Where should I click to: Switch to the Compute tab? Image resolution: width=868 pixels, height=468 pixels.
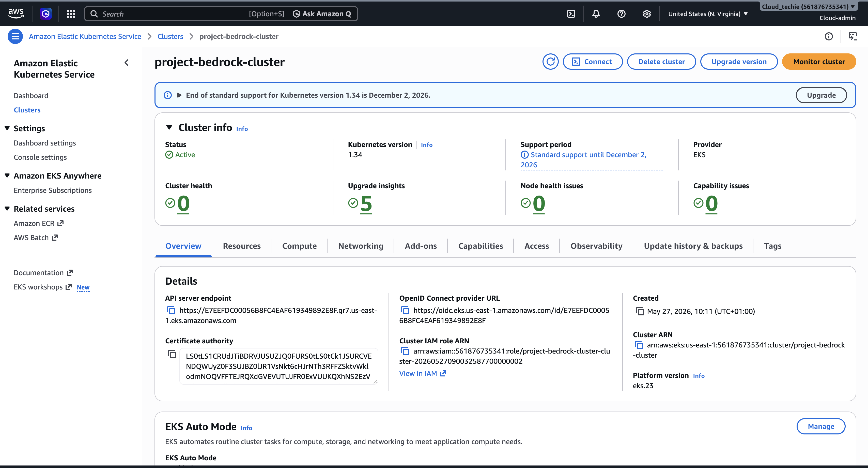point(299,246)
